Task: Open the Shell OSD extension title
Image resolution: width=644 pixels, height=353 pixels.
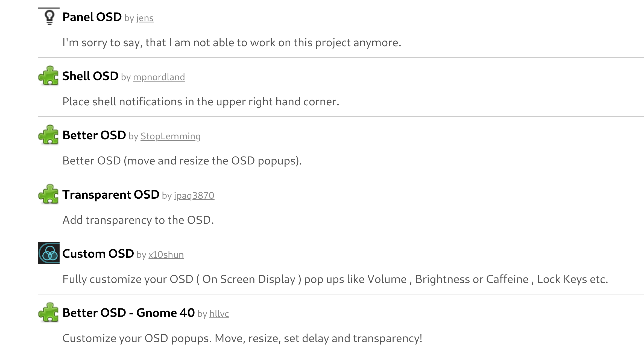Action: tap(90, 76)
